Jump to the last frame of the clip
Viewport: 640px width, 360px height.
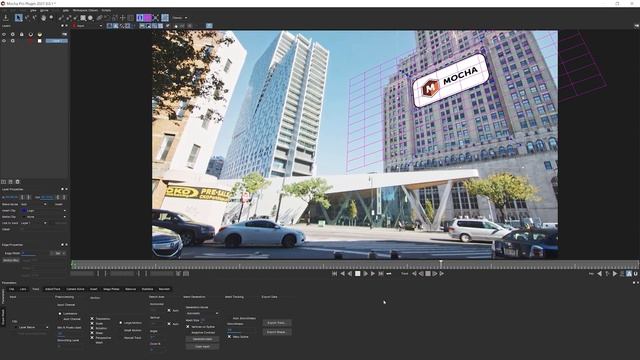[x=380, y=273]
